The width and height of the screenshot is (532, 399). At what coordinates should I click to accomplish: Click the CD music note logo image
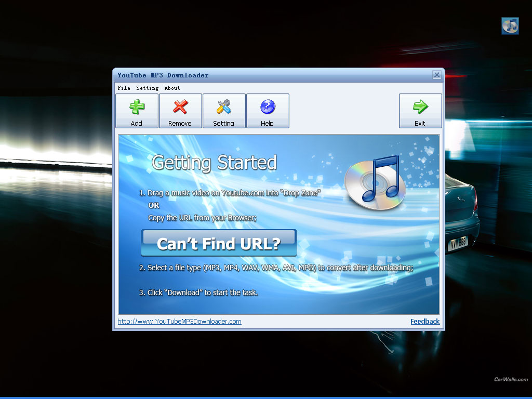(375, 182)
